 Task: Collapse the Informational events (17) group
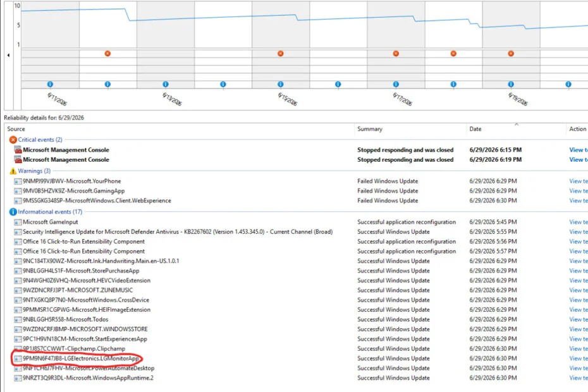50,212
